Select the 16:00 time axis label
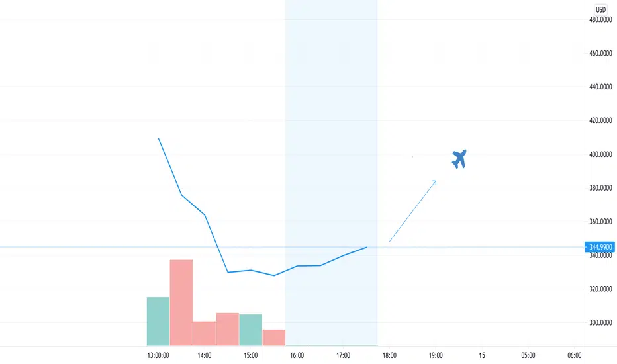 click(x=297, y=355)
